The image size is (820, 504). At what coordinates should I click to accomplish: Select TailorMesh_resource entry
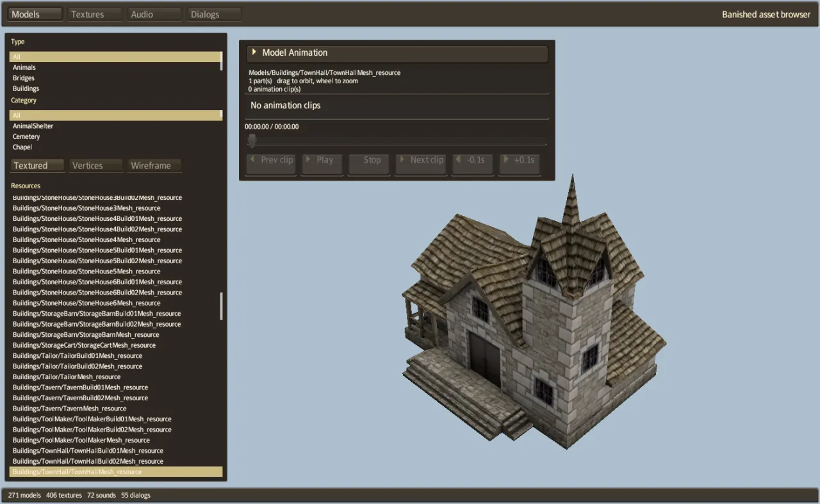pos(115,377)
